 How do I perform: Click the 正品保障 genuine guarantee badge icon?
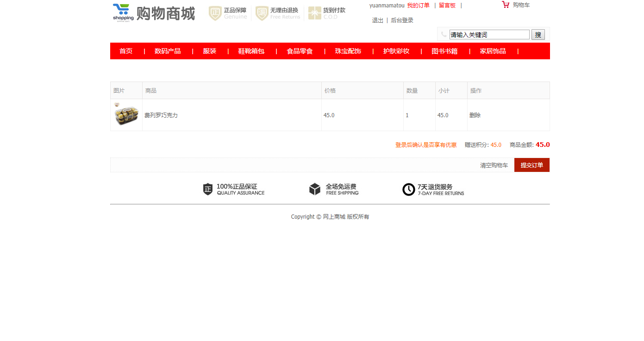(x=214, y=13)
